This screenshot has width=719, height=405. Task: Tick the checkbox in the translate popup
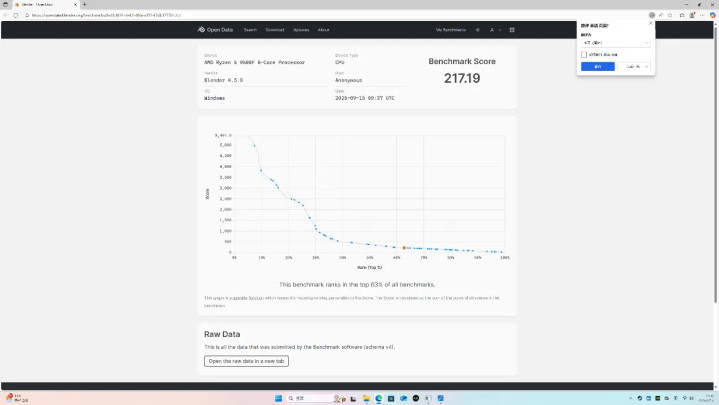click(584, 55)
